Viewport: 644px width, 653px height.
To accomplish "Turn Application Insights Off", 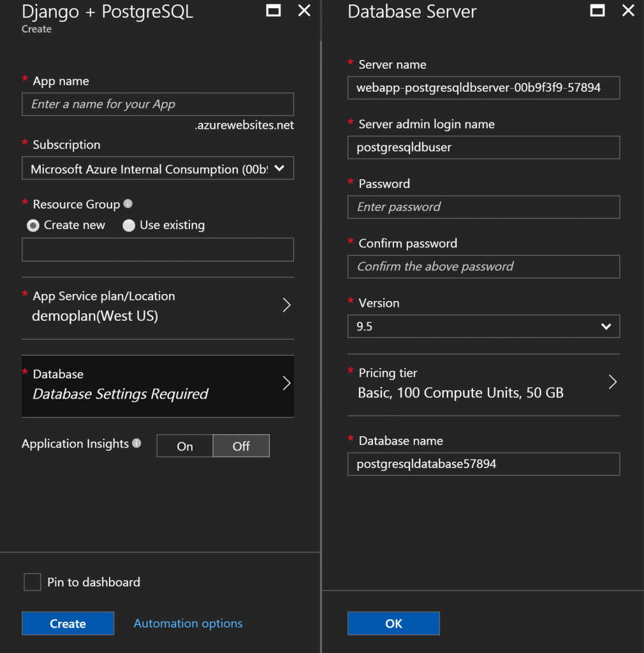I will [241, 446].
